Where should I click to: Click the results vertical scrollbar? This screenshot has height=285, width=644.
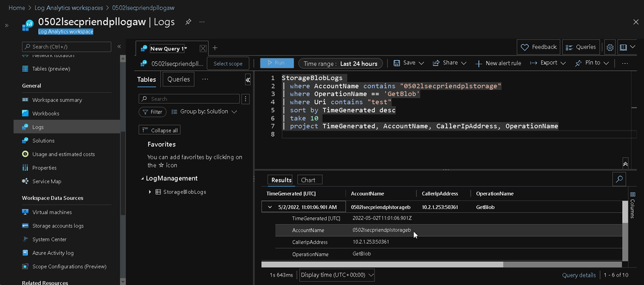tap(625, 212)
